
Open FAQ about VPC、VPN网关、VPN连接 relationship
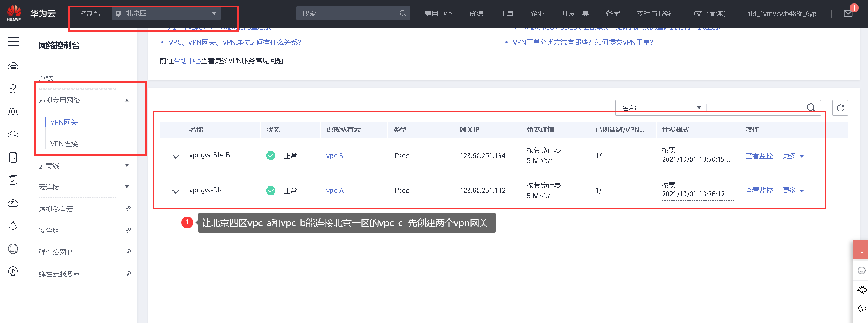click(235, 42)
